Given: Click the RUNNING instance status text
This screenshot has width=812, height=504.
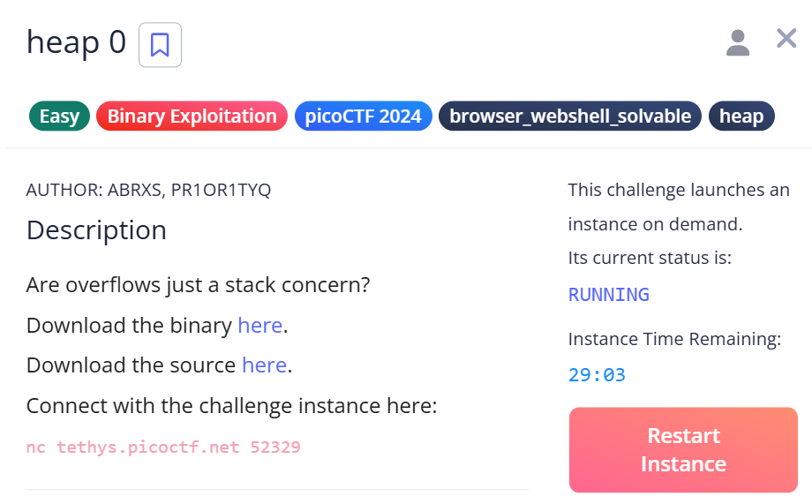Looking at the screenshot, I should click(609, 295).
